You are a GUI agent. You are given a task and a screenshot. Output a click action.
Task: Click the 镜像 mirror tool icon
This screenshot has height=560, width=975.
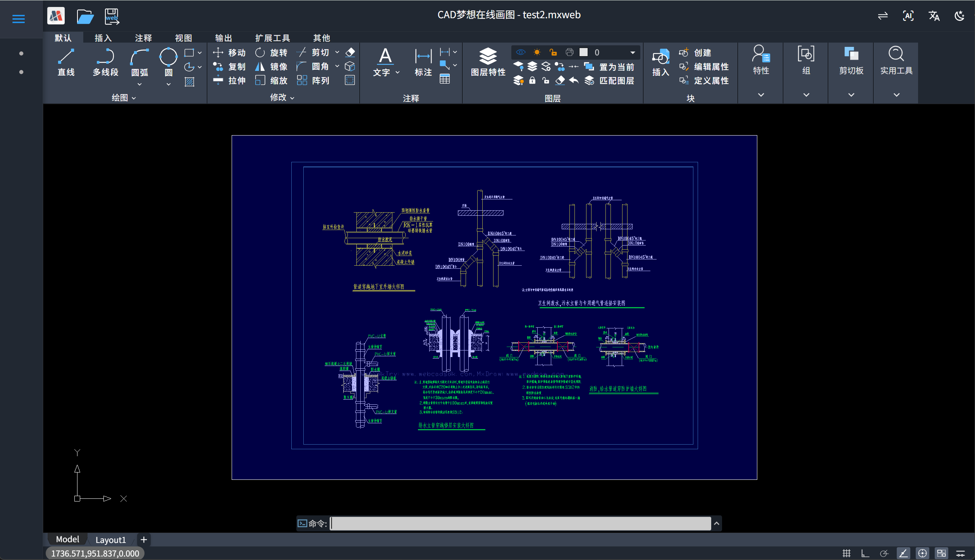(260, 67)
